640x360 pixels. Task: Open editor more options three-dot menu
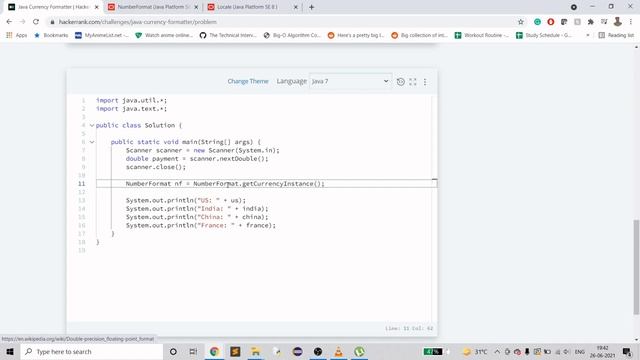pyautogui.click(x=425, y=82)
